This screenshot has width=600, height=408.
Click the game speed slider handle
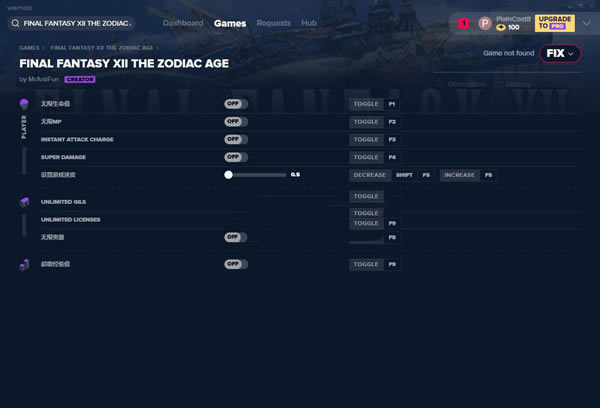[x=228, y=175]
